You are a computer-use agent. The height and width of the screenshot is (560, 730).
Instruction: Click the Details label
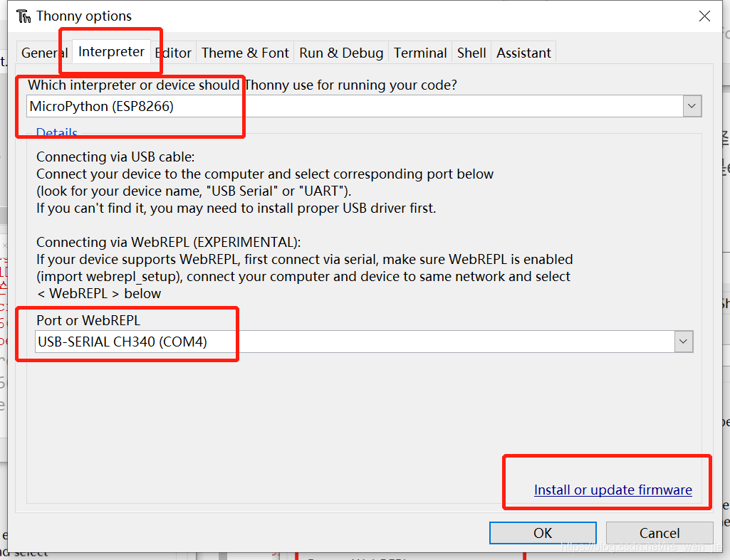click(56, 132)
